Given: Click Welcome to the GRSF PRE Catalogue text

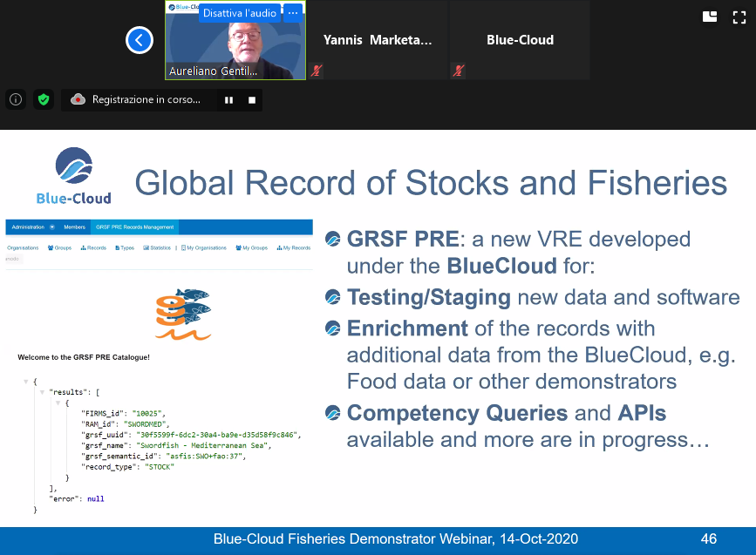Looking at the screenshot, I should pos(84,357).
